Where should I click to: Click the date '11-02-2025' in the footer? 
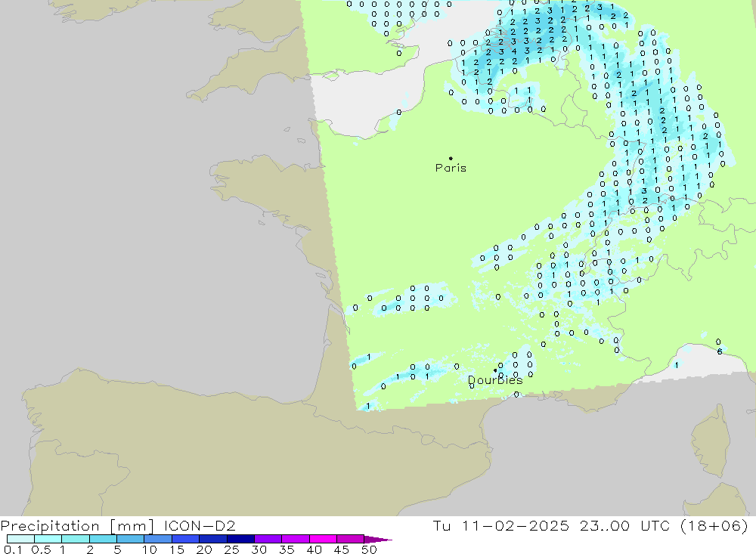coord(516,525)
